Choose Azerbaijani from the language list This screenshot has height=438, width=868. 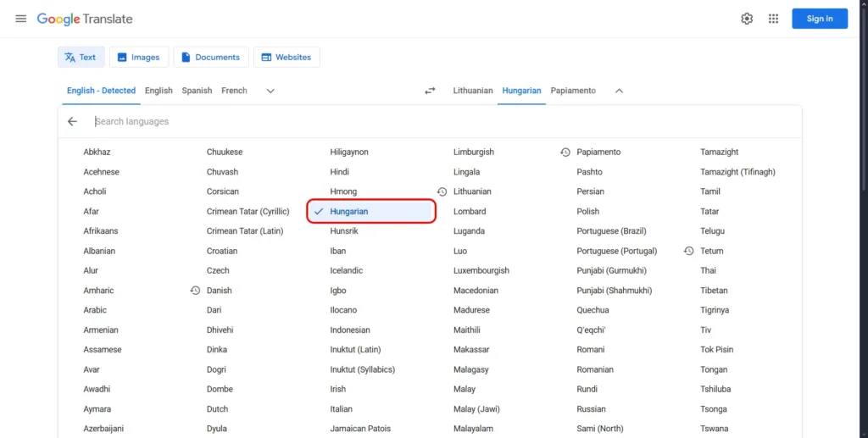coord(103,429)
